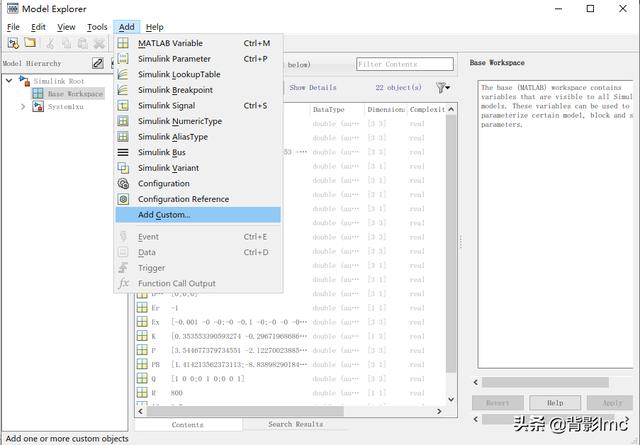Click the Model Hierarchy edit pencil icon
Viewport: 640px width, 445px height.
(98, 63)
